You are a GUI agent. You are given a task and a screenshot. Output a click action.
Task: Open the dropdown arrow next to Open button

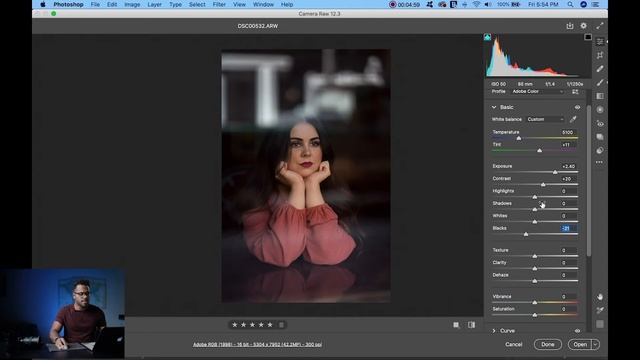point(596,344)
